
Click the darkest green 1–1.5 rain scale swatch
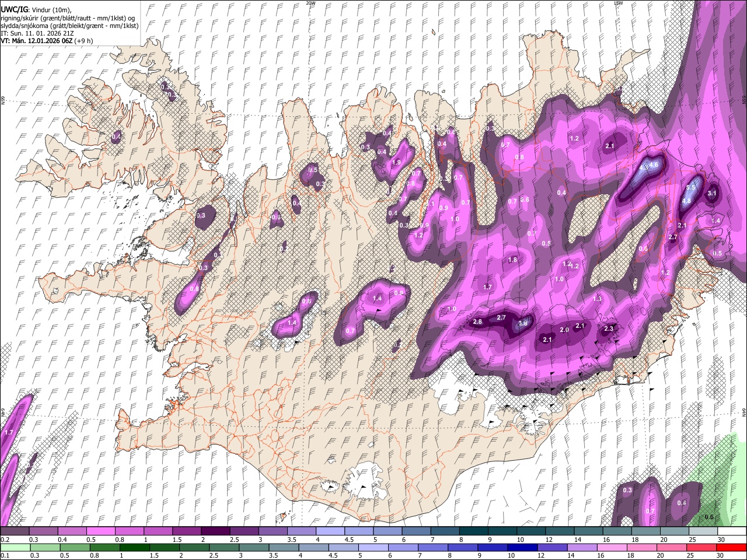(135, 547)
